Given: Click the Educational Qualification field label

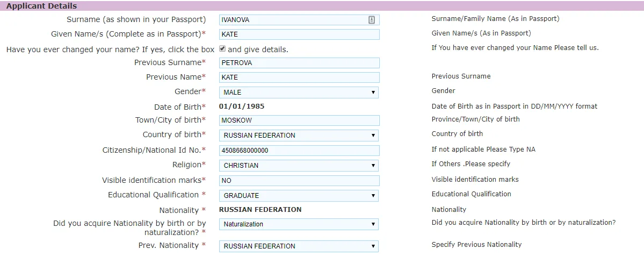Looking at the screenshot, I should 153,195.
